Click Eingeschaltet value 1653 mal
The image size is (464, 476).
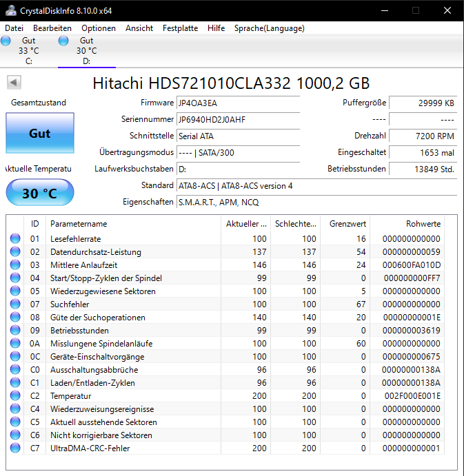tap(423, 152)
